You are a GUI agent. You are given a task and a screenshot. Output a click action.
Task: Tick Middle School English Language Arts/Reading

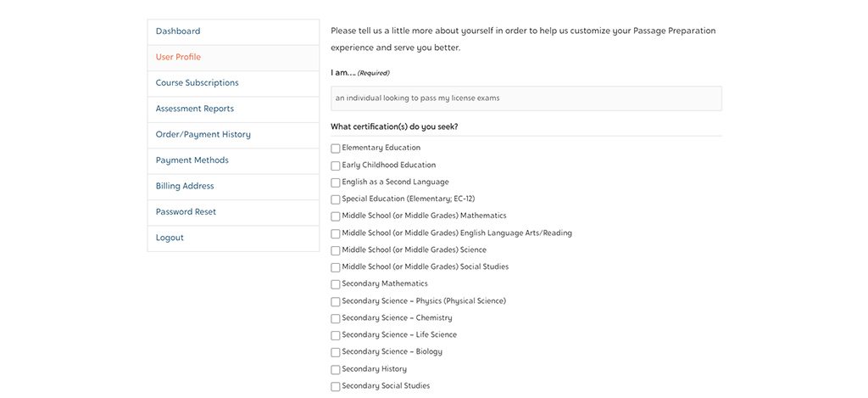tap(336, 234)
